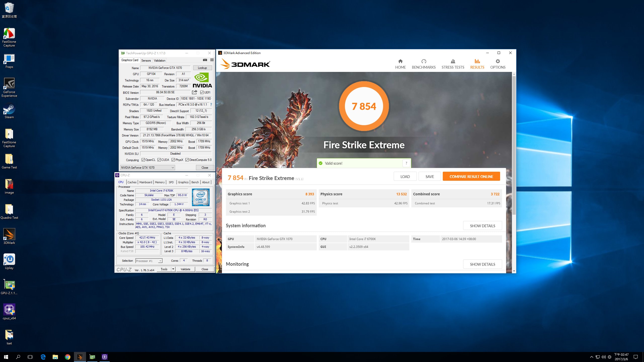Viewport: 644px width, 362px height.
Task: Open the CPU-Z About tab
Action: point(206,182)
